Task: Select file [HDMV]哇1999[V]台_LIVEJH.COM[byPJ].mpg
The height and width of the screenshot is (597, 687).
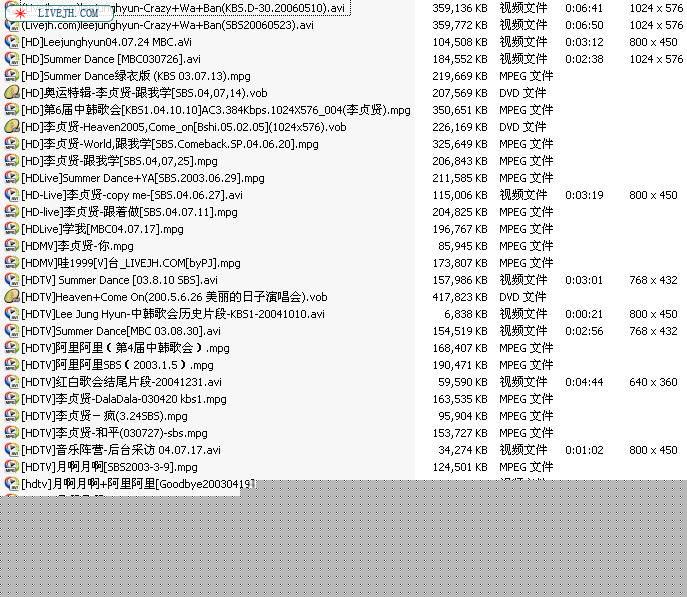Action: (131, 263)
